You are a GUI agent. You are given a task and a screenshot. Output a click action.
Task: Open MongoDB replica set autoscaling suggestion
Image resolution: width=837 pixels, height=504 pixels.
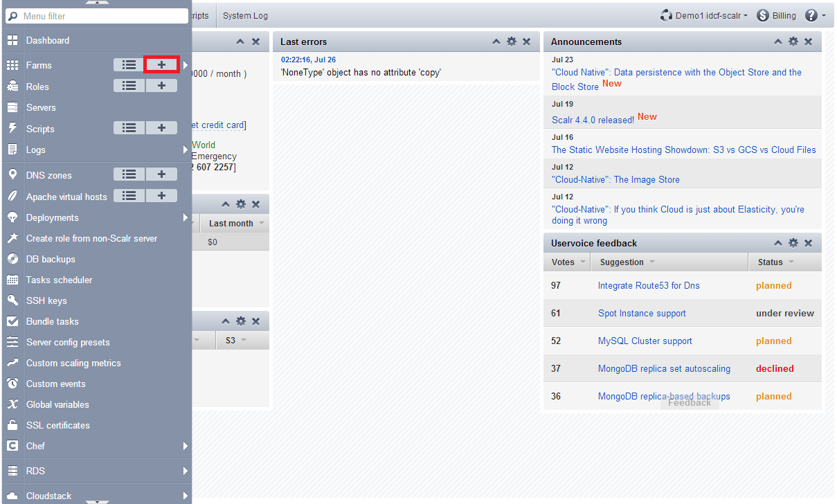[664, 368]
